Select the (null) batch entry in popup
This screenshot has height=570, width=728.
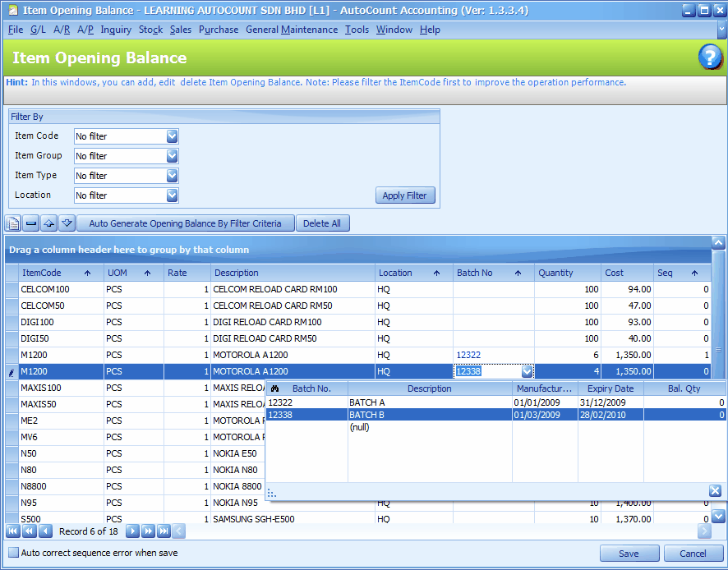pos(496,427)
